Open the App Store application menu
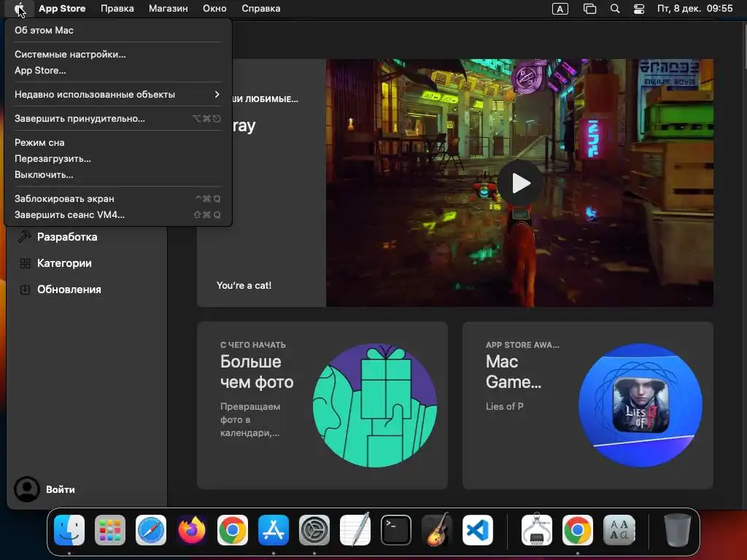Image resolution: width=747 pixels, height=560 pixels. coord(62,9)
